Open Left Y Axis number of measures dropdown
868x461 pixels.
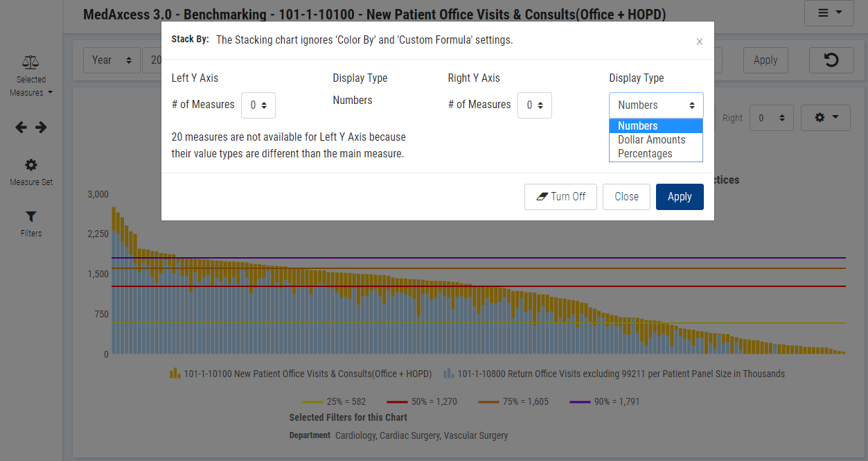click(258, 105)
